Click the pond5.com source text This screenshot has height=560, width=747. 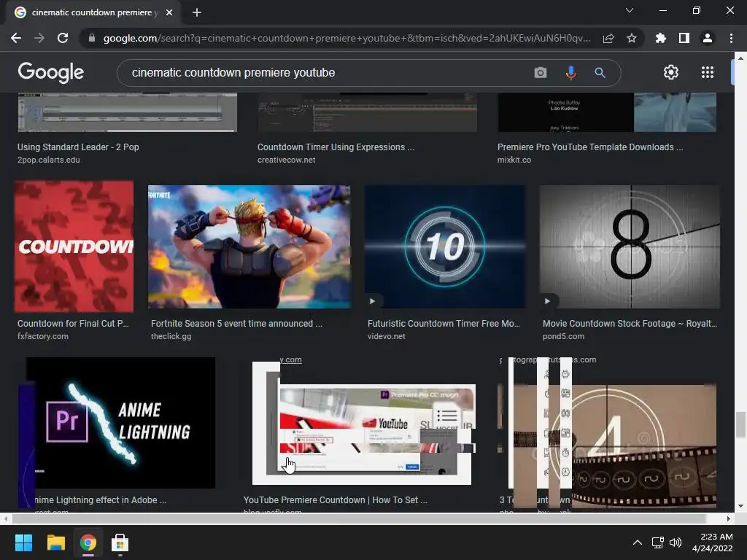[563, 336]
